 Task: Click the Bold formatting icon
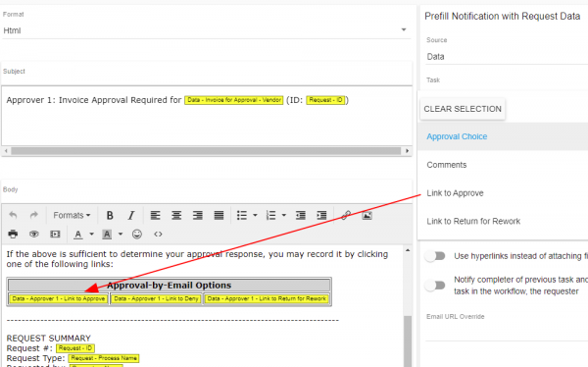[110, 215]
